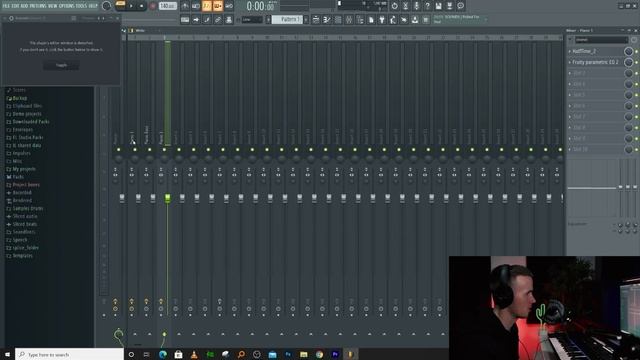
Task: Open VLC from the taskbar
Action: (194, 354)
